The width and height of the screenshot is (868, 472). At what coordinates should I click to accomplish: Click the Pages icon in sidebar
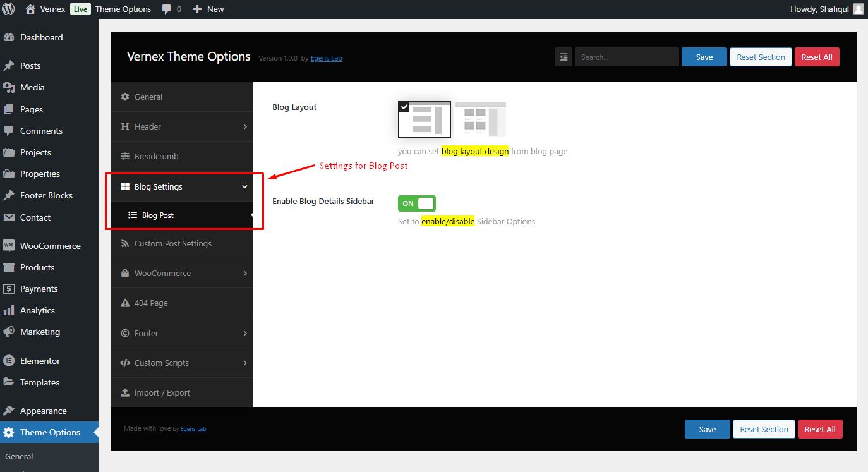(9, 109)
